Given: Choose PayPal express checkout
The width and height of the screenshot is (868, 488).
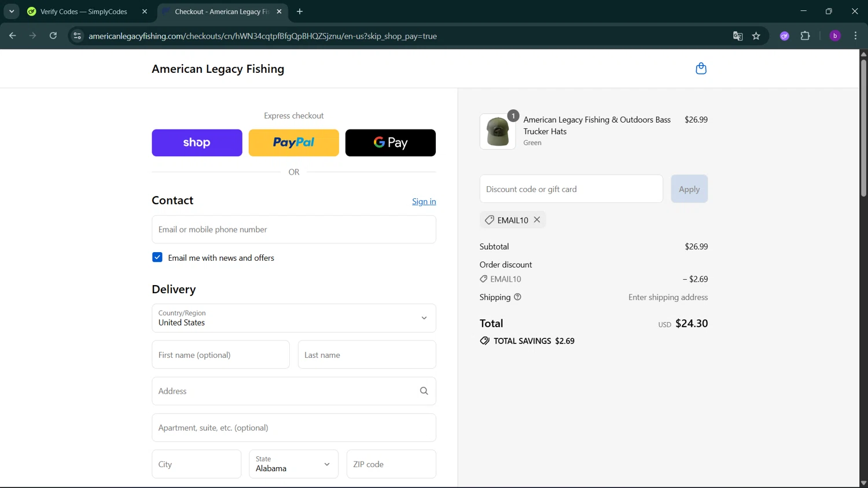Looking at the screenshot, I should tap(294, 143).
